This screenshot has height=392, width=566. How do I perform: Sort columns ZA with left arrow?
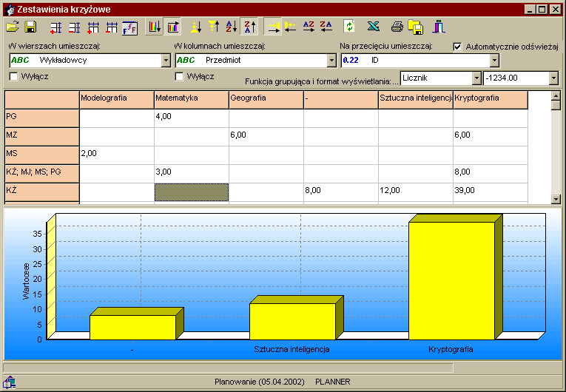point(326,27)
